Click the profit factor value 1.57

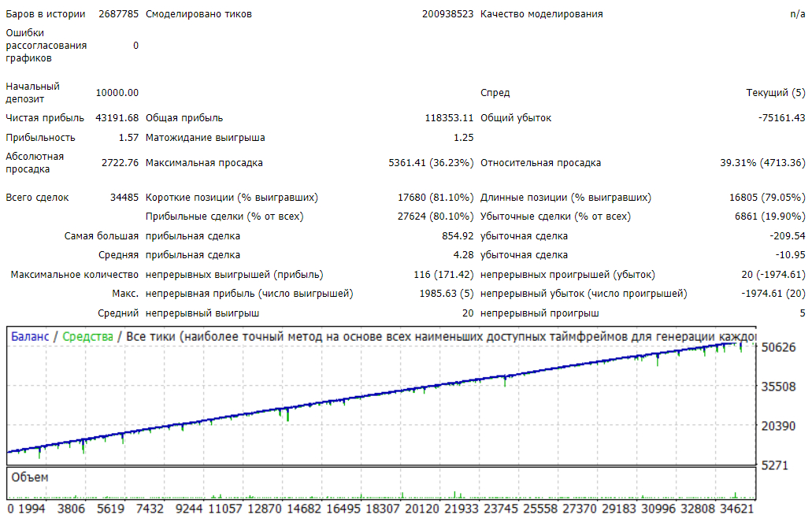pyautogui.click(x=128, y=138)
